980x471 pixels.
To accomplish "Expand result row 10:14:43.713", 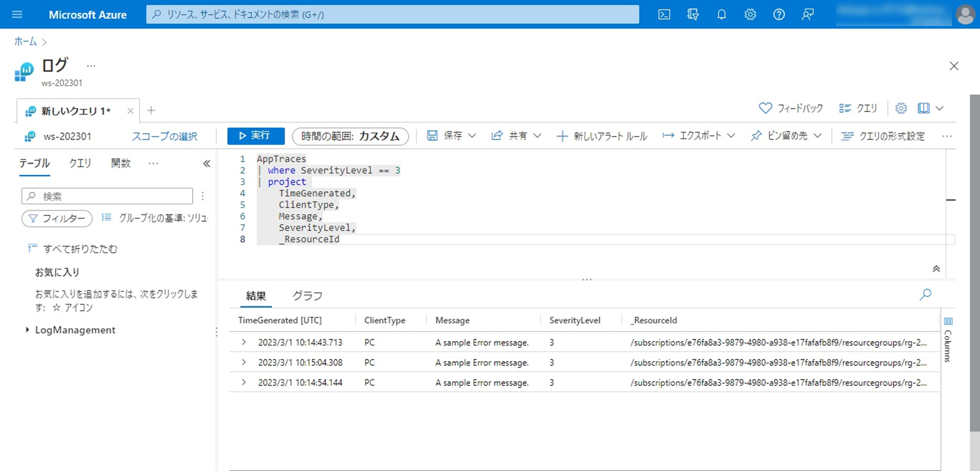I will (244, 342).
